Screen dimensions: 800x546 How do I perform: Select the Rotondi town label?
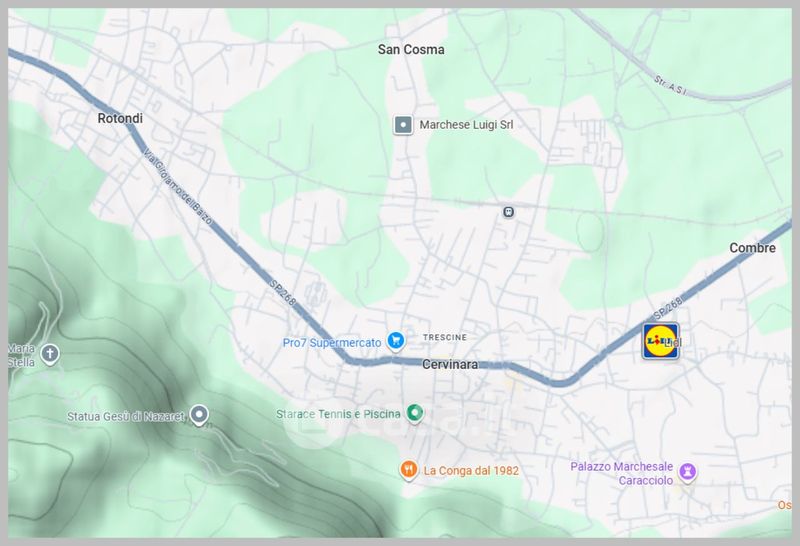tap(120, 118)
